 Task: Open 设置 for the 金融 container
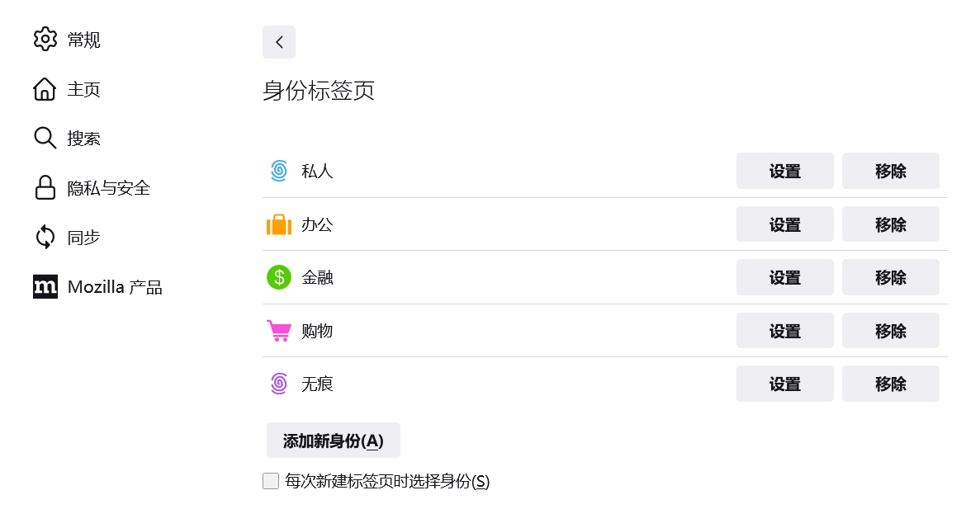(x=784, y=277)
